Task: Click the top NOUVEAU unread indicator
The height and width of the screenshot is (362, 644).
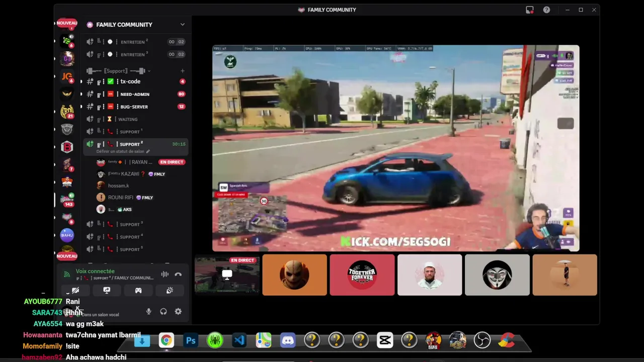Action: (x=67, y=23)
